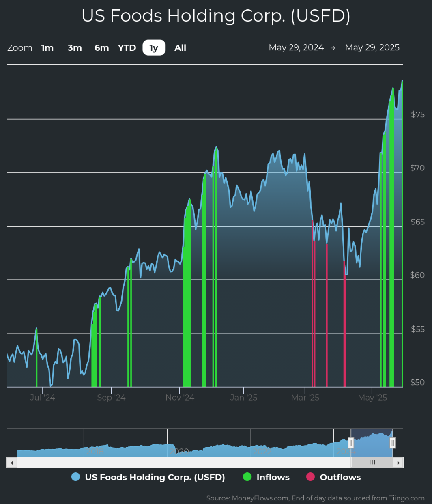Select the 3m zoom range

click(x=75, y=48)
